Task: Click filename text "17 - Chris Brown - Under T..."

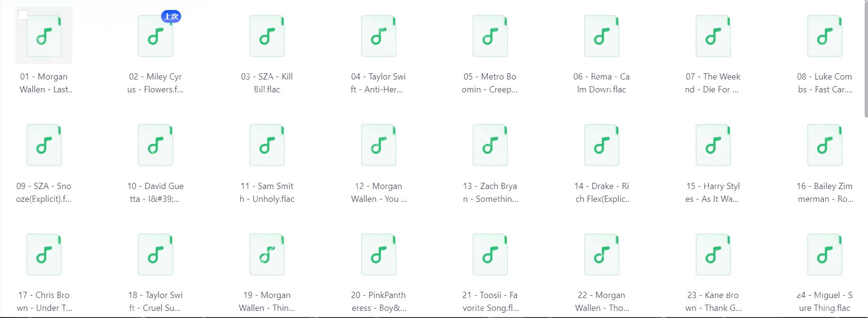Action: click(x=44, y=301)
